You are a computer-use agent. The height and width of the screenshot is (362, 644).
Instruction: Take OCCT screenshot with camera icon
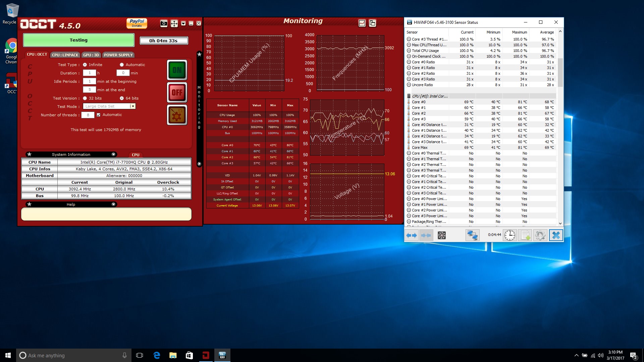pos(164,23)
